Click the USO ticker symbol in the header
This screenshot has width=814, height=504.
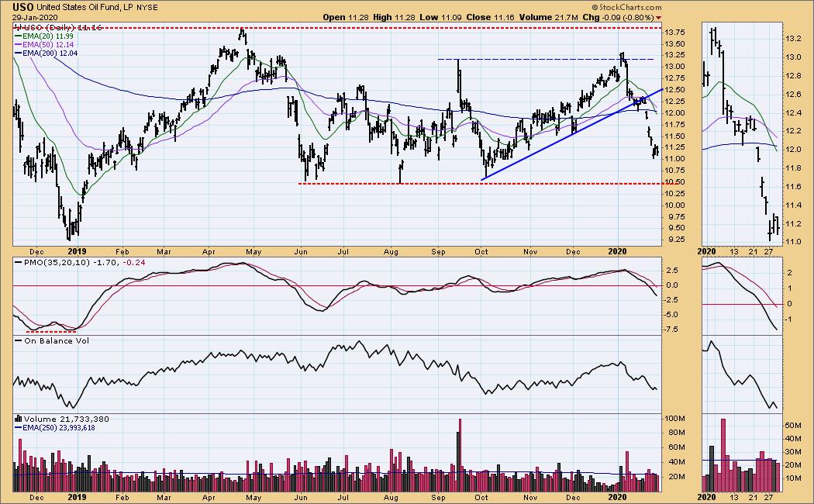point(24,7)
